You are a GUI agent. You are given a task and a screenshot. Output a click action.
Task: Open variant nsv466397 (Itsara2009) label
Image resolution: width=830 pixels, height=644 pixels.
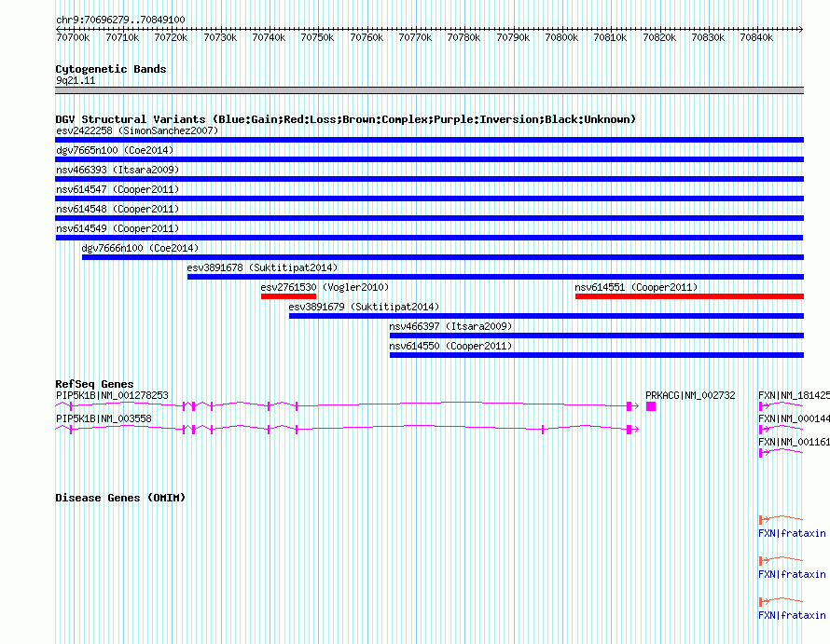[x=450, y=326]
